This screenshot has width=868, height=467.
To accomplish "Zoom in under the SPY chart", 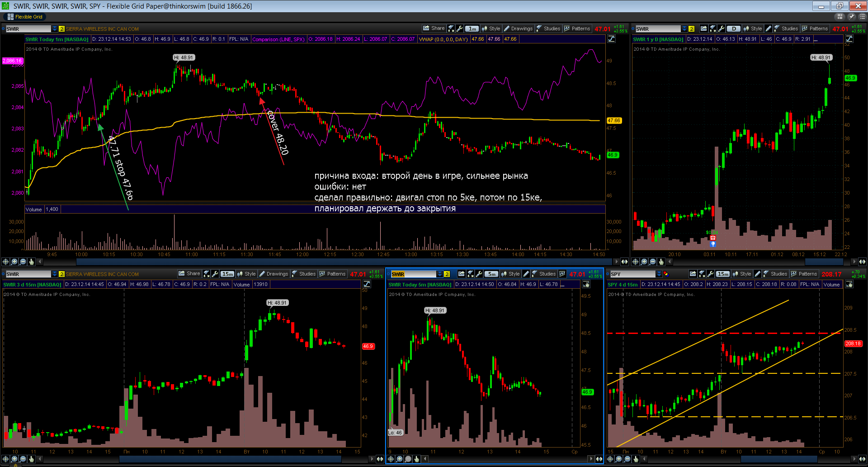I will pos(618,459).
